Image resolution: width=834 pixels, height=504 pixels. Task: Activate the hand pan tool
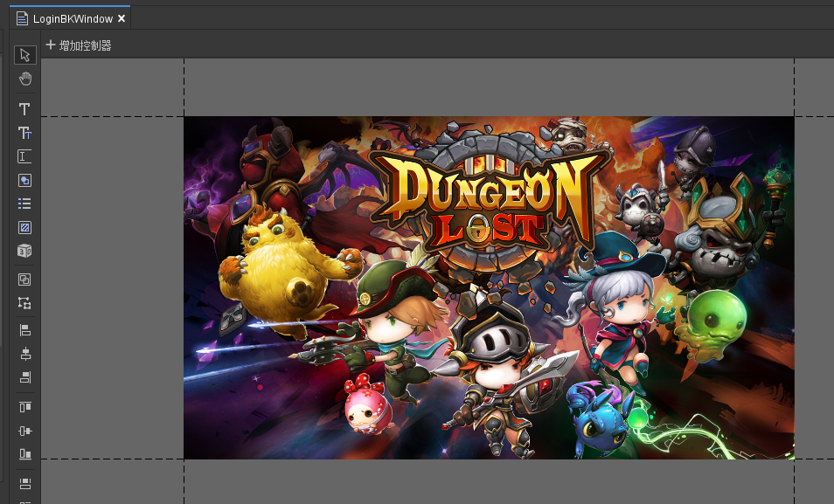click(25, 79)
